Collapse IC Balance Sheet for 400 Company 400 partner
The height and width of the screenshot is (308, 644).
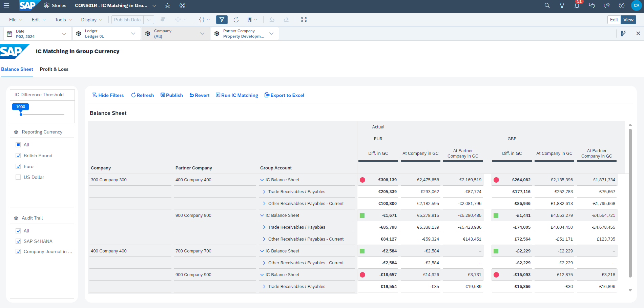pos(262,180)
